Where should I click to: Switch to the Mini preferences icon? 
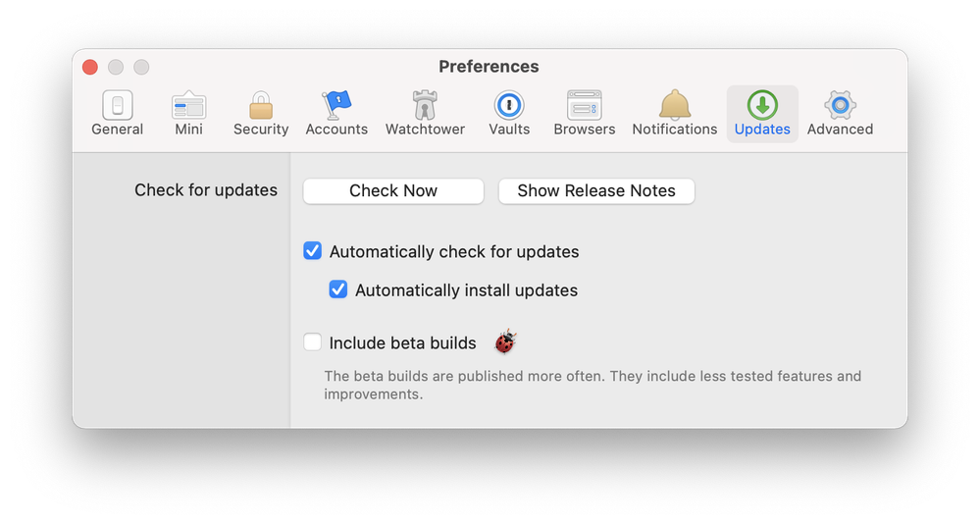pyautogui.click(x=188, y=114)
